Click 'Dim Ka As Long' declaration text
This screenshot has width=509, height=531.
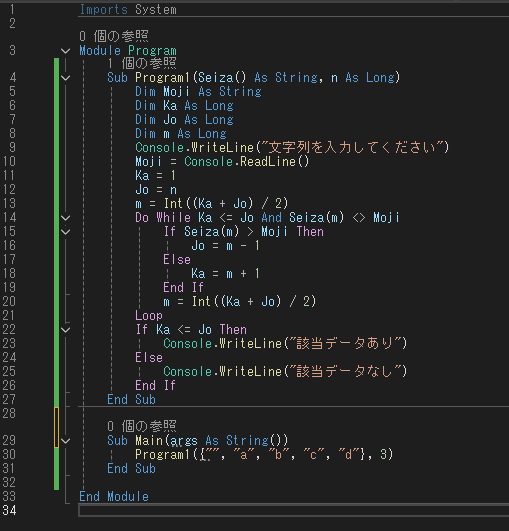tap(185, 106)
